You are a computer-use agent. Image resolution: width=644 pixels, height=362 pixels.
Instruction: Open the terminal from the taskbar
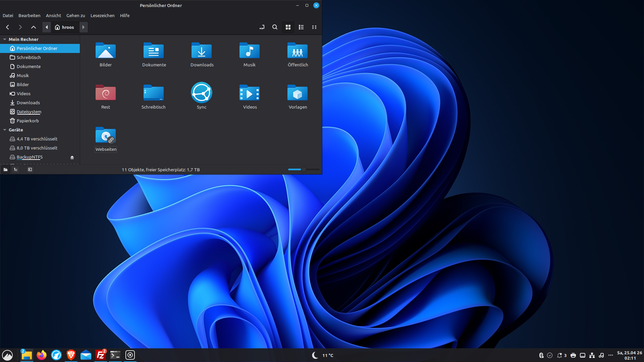[x=115, y=355]
